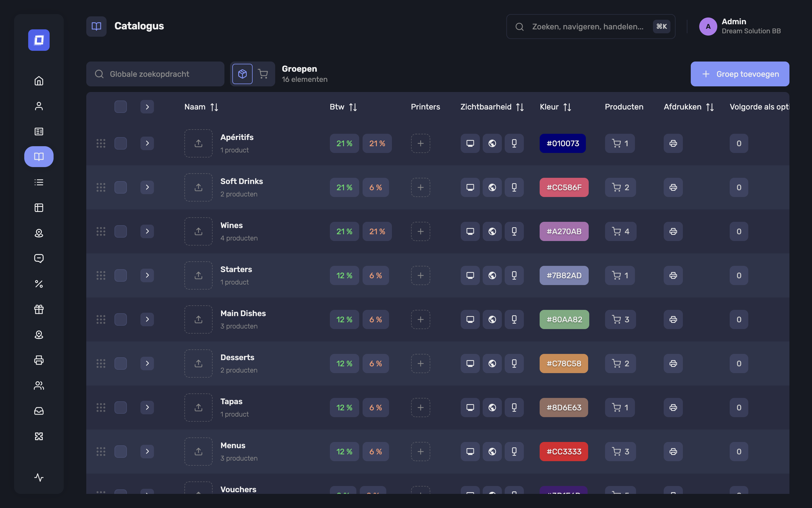Focus the Zoeken, navigeren, handelen search bar

(591, 27)
